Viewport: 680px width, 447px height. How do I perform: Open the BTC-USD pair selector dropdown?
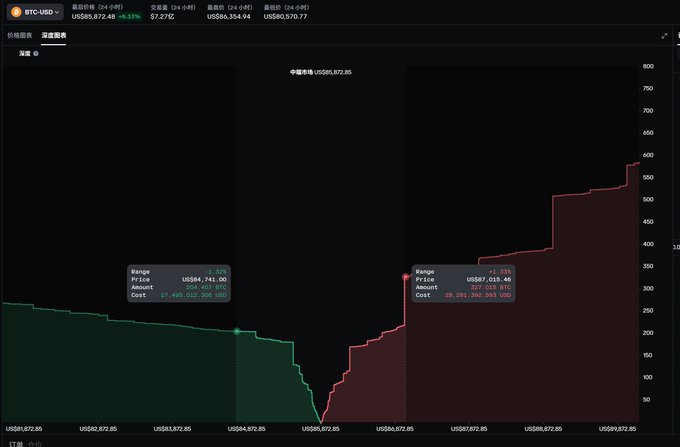(x=35, y=12)
